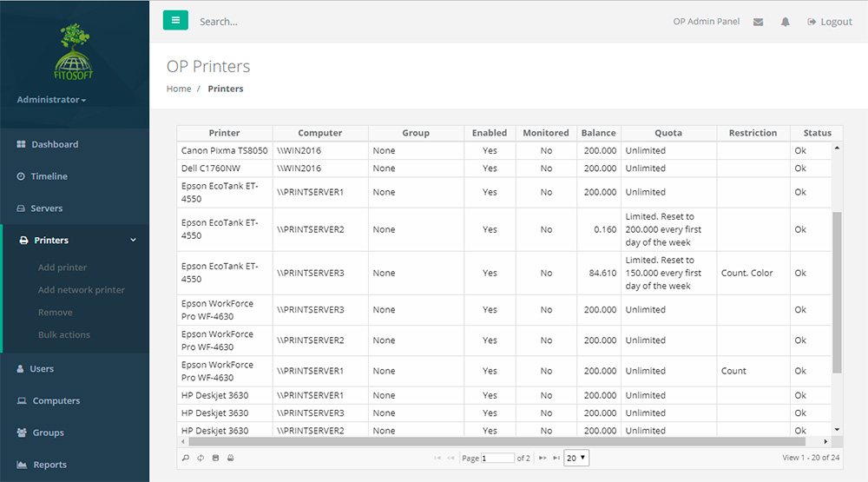
Task: Open notifications with the bell icon
Action: [x=785, y=22]
